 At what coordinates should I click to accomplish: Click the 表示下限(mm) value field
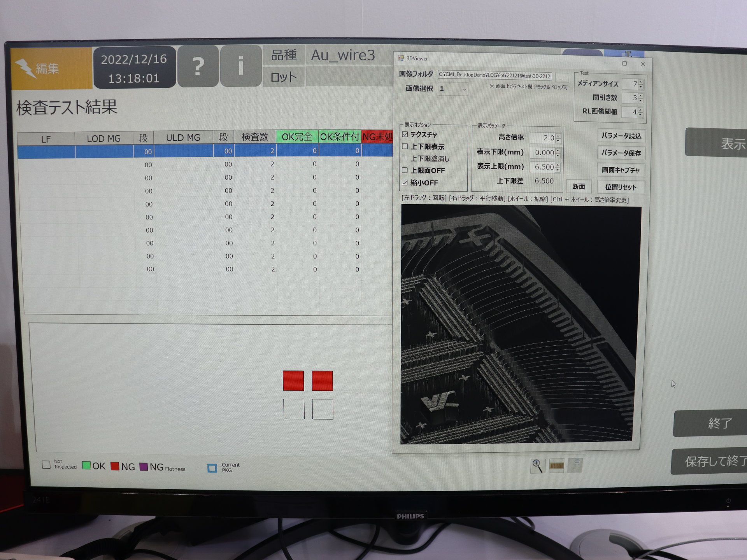543,153
